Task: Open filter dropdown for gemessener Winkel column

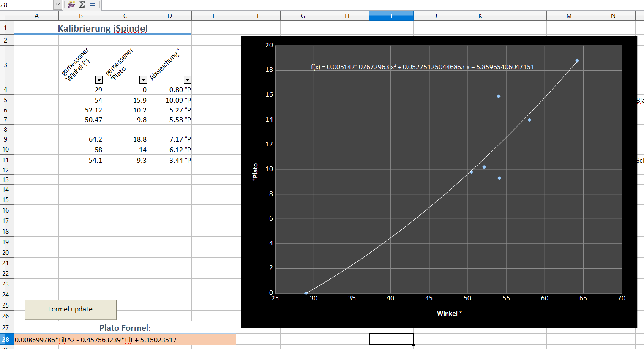Action: click(98, 80)
